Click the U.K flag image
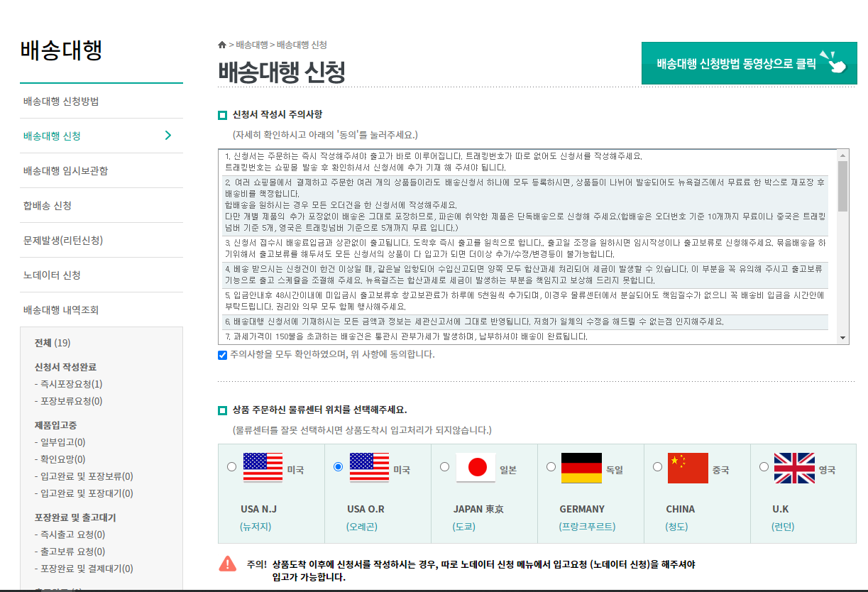Image resolution: width=868 pixels, height=592 pixels. click(794, 467)
